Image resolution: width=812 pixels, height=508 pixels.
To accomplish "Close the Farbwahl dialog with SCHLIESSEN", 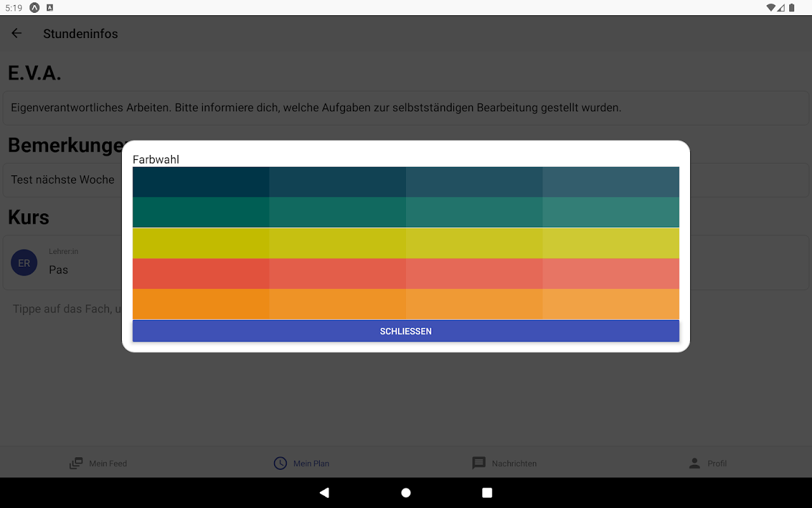I will point(406,331).
